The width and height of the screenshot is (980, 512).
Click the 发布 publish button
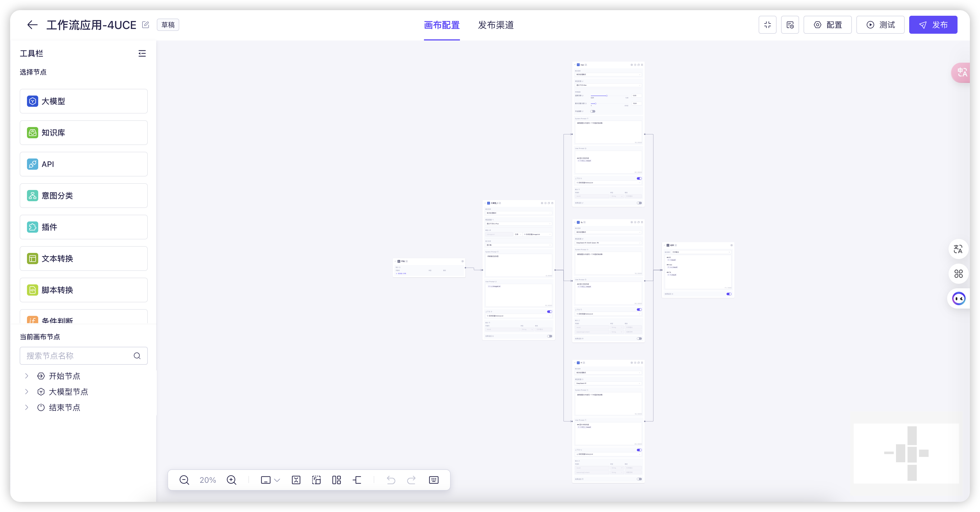click(x=933, y=25)
